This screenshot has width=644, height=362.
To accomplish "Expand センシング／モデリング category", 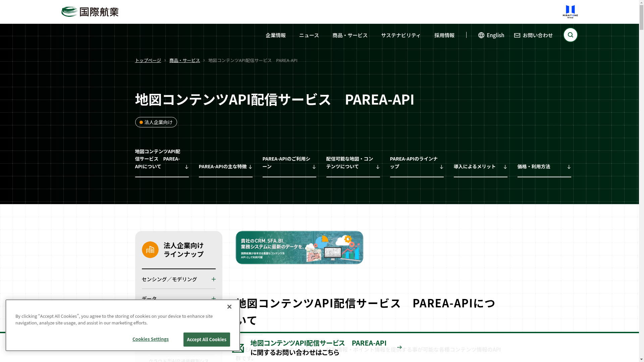I will 178,279.
